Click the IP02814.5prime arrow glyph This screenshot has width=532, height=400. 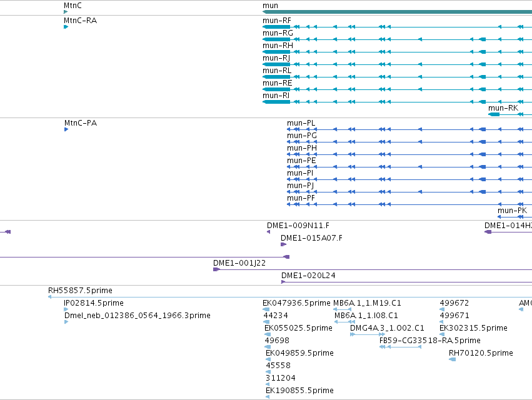click(x=66, y=309)
